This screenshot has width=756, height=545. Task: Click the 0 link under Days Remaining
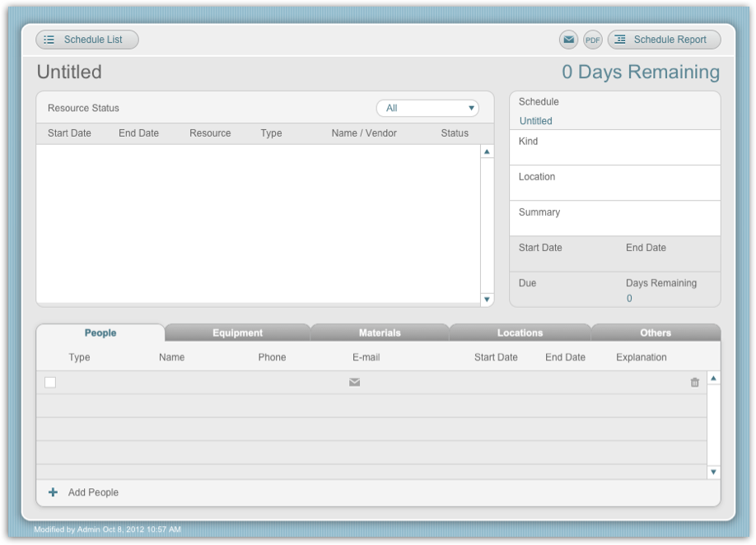(x=628, y=298)
